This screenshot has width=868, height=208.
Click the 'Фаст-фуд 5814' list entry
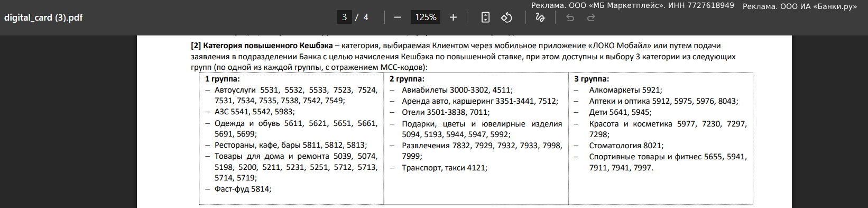point(243,189)
